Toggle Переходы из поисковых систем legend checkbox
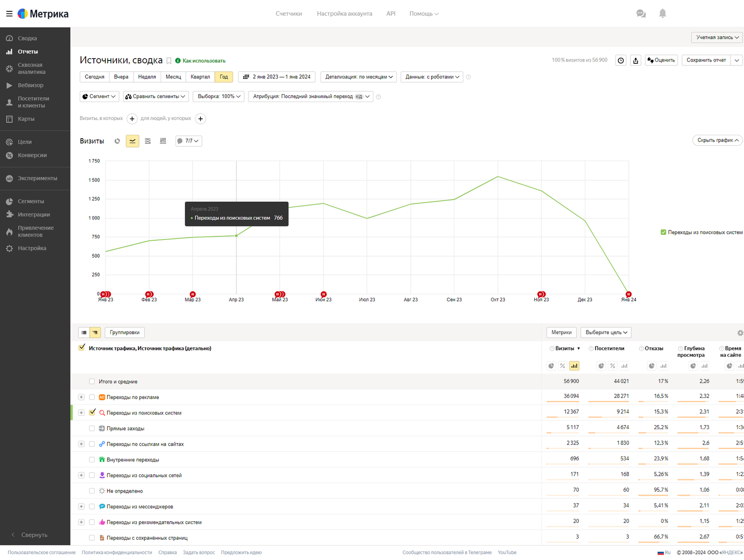 [663, 232]
